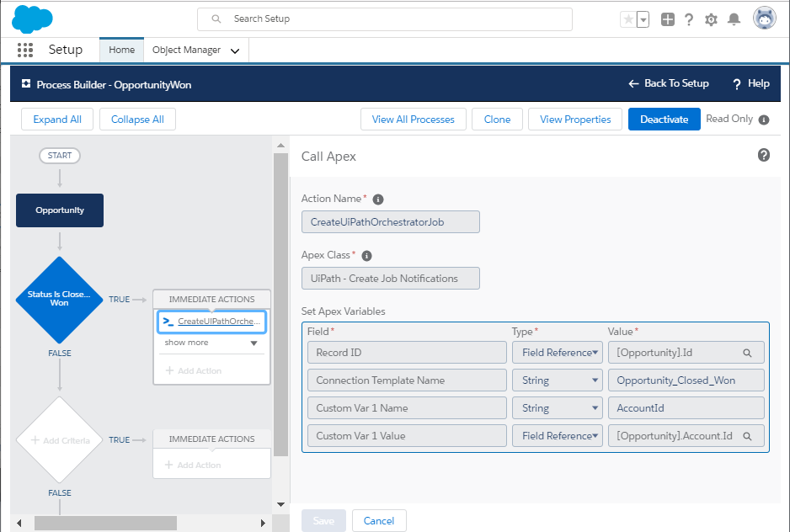The width and height of the screenshot is (790, 532).
Task: Switch to the Object Manager tab
Action: coord(188,50)
